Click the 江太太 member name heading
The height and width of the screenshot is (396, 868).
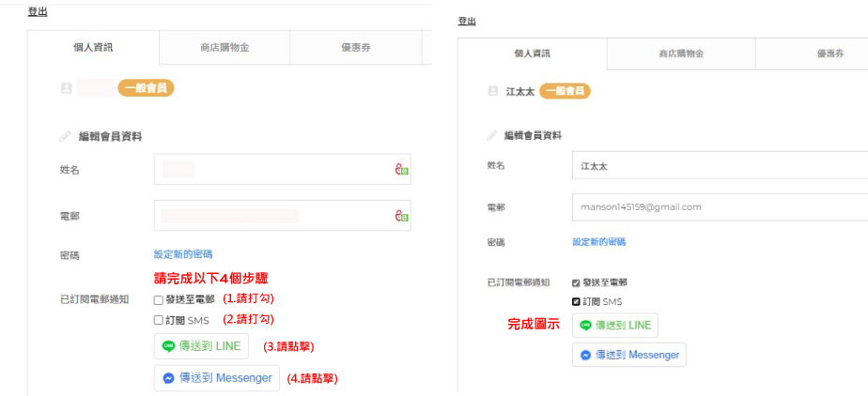[519, 92]
